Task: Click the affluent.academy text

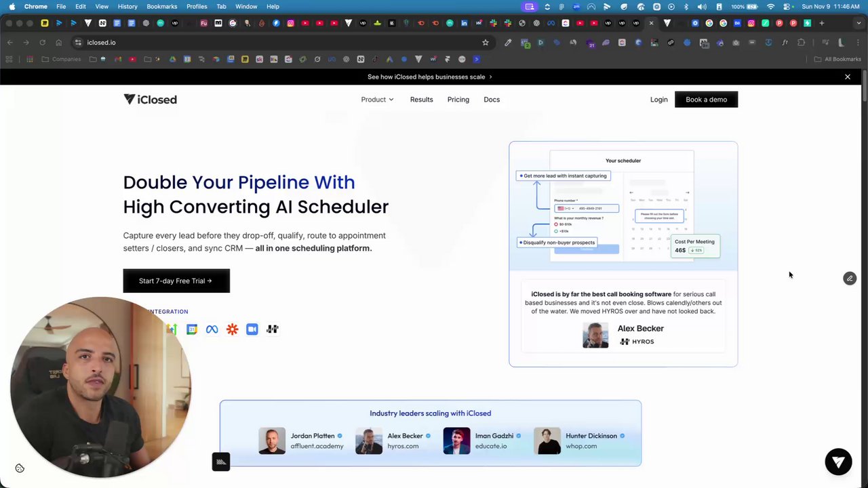Action: [317, 446]
